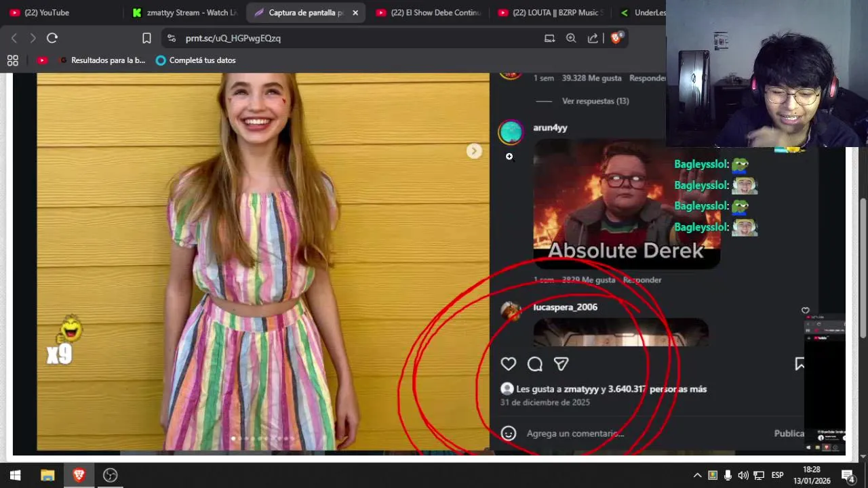Show hidden system tray icons

point(697,475)
